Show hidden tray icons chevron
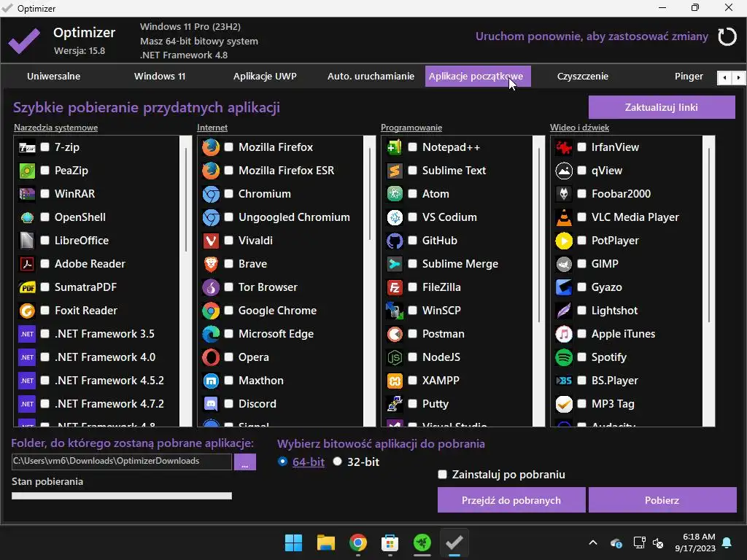Screen dimensions: 747x560 593,542
